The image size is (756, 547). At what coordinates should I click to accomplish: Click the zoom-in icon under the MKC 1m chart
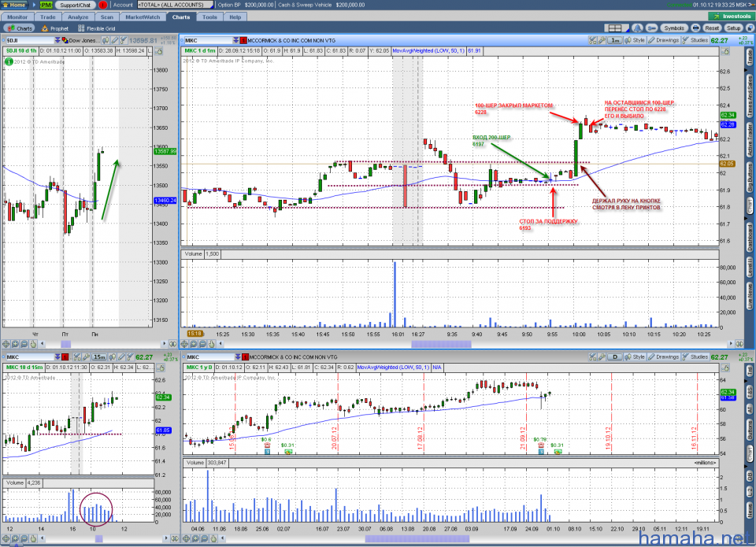click(x=194, y=344)
